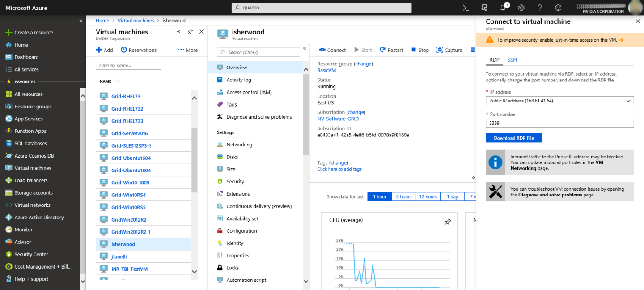Click inside the Port number field
The width and height of the screenshot is (644, 290).
559,123
